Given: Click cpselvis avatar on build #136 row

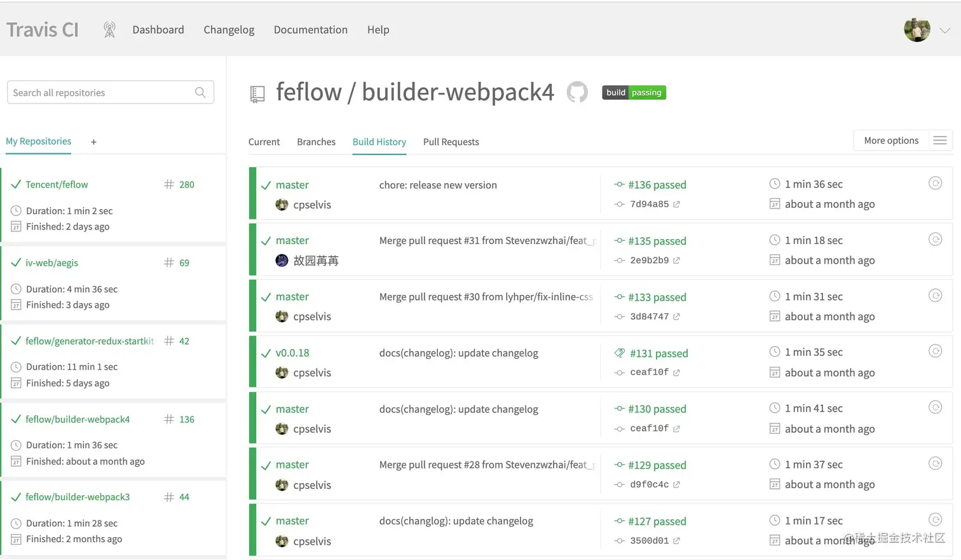Looking at the screenshot, I should point(282,205).
